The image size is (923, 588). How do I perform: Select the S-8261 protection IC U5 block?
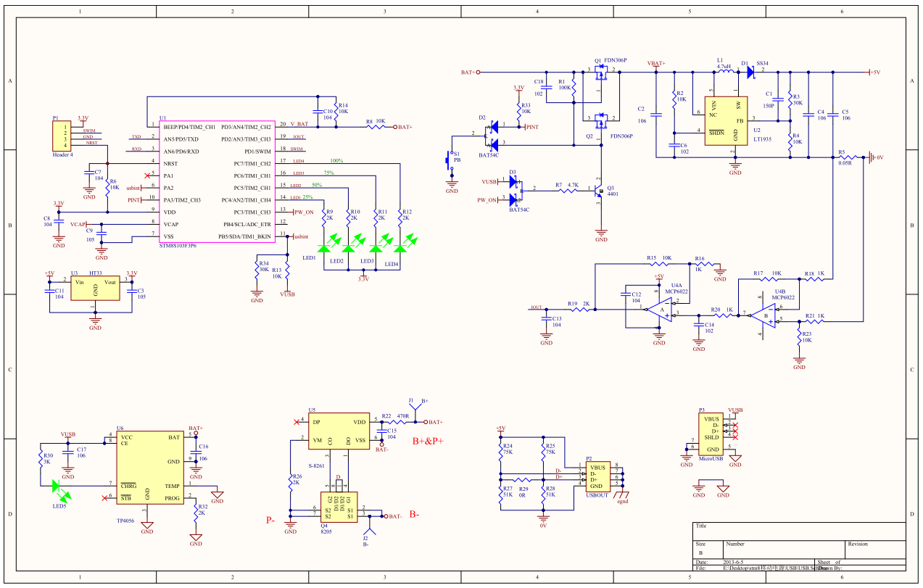pos(339,431)
